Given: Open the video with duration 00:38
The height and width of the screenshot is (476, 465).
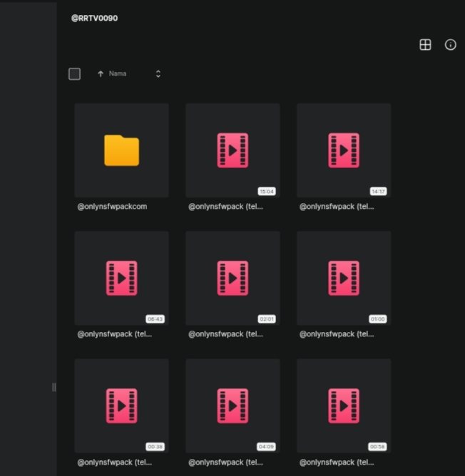Looking at the screenshot, I should (x=121, y=406).
